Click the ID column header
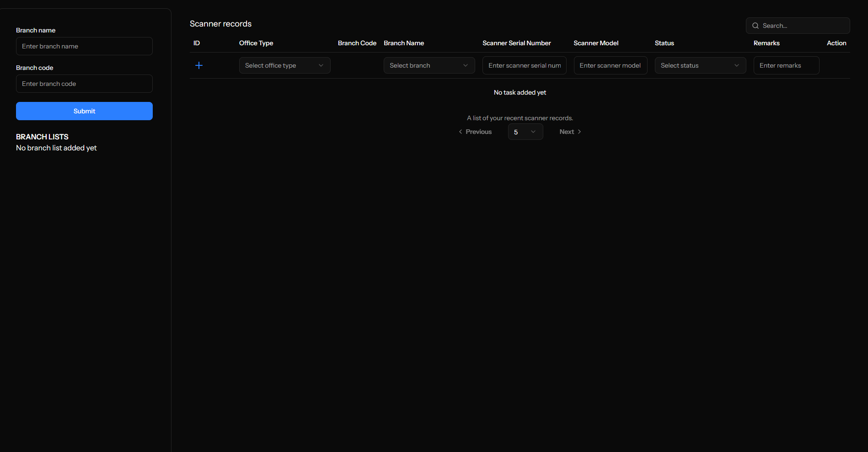This screenshot has width=868, height=452. coord(197,43)
